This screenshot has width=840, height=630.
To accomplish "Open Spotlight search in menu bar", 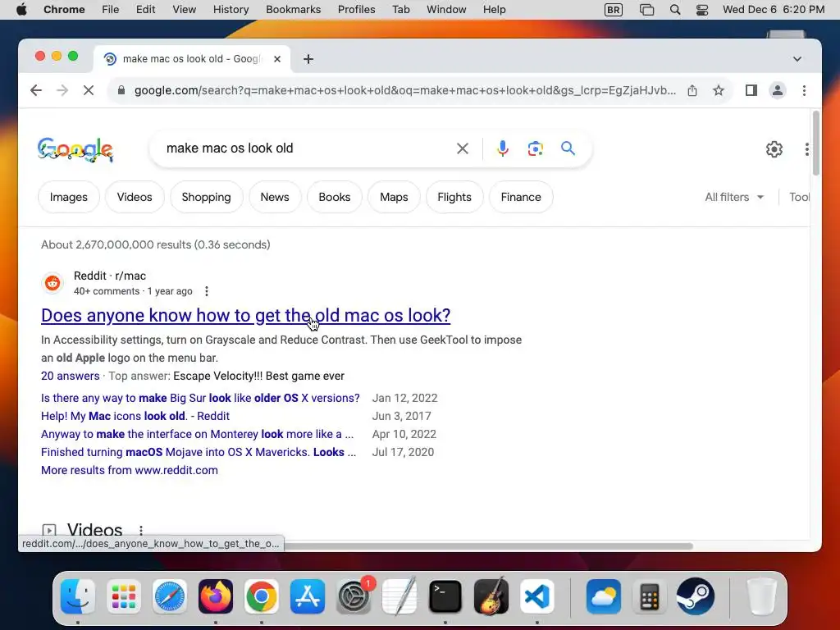I will [x=675, y=10].
